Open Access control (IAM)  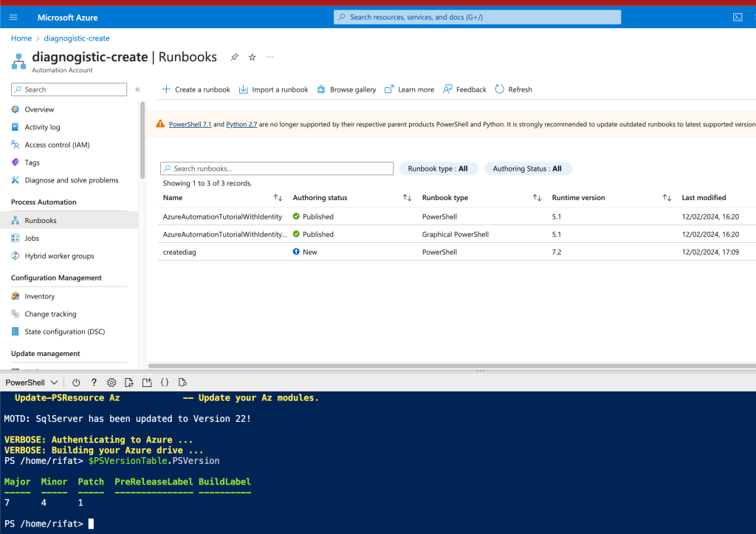click(x=57, y=145)
